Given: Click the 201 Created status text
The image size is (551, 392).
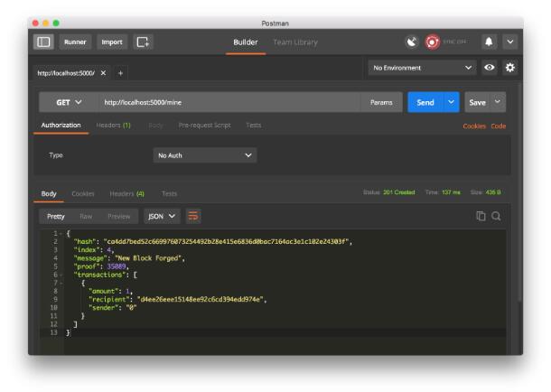Looking at the screenshot, I should pyautogui.click(x=399, y=192).
